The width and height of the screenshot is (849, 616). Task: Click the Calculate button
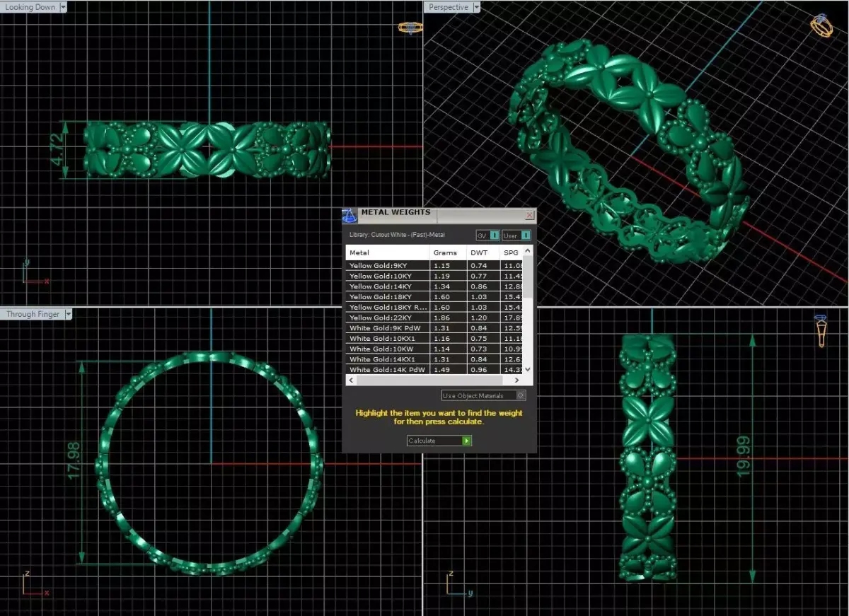tap(439, 441)
